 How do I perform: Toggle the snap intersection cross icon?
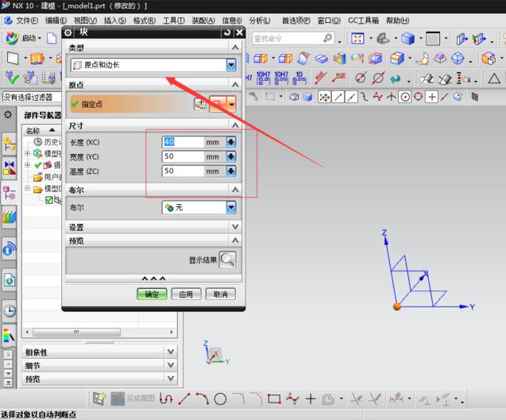point(431,97)
